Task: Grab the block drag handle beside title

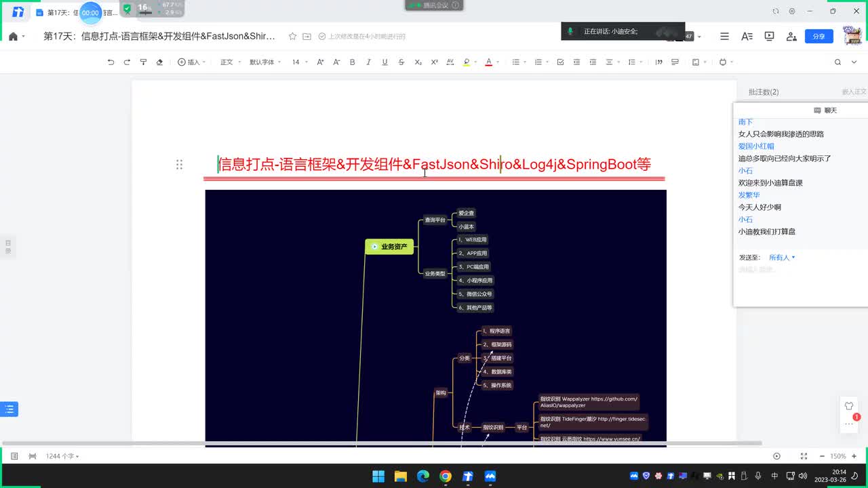Action: 179,165
